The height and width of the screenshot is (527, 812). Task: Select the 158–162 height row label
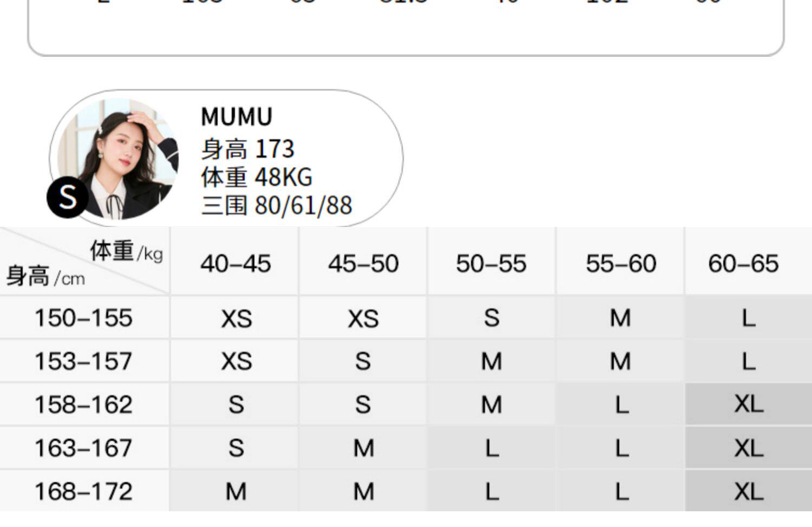pos(83,405)
